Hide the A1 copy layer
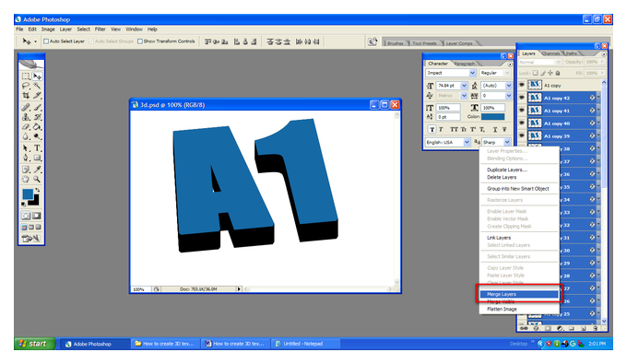This screenshot has height=364, width=627. 522,85
